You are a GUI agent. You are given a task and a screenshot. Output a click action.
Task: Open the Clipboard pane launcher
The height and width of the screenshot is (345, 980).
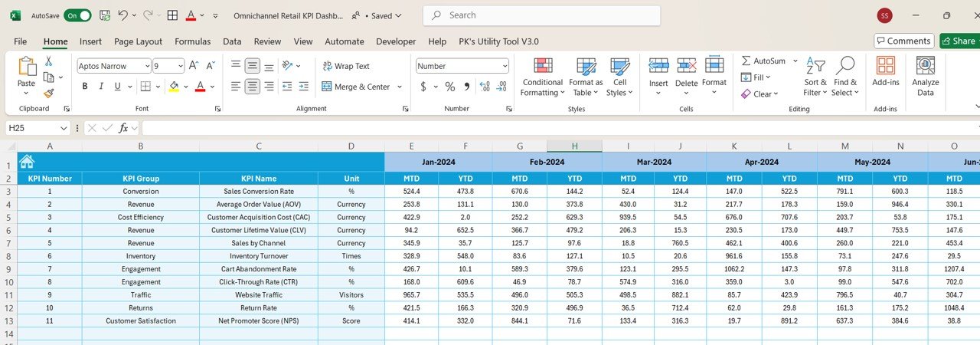(x=67, y=109)
